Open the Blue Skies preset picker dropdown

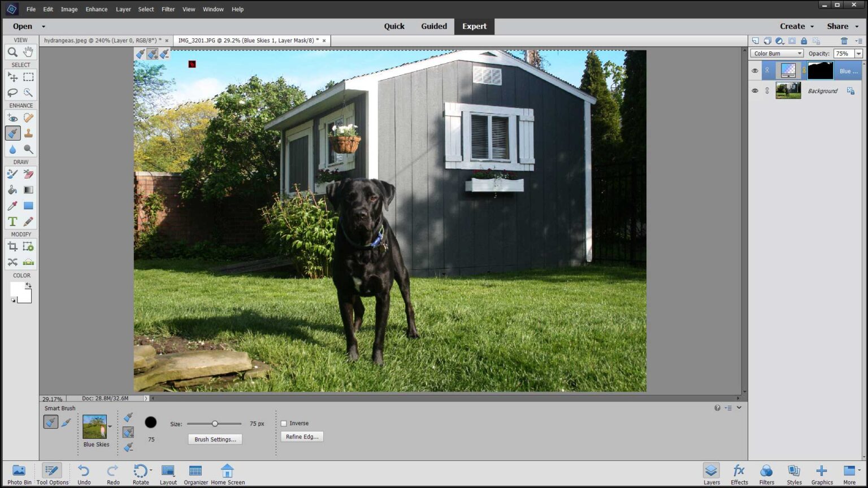[x=110, y=427]
